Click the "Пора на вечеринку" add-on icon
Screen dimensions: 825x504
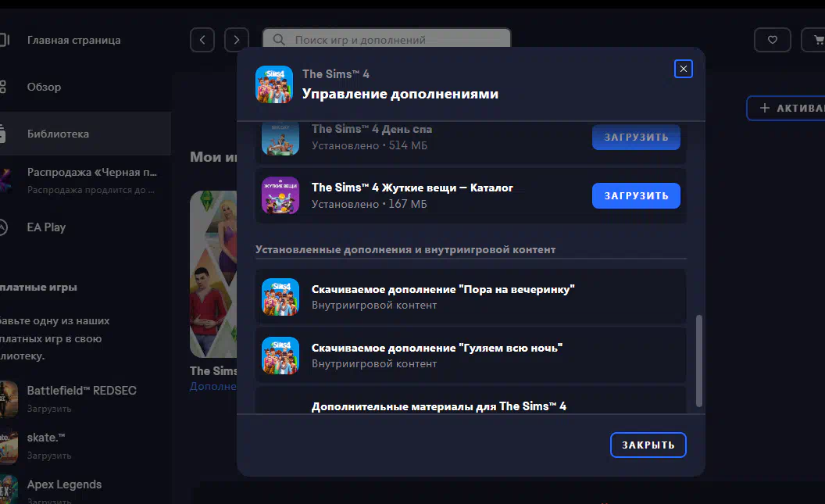pyautogui.click(x=280, y=297)
